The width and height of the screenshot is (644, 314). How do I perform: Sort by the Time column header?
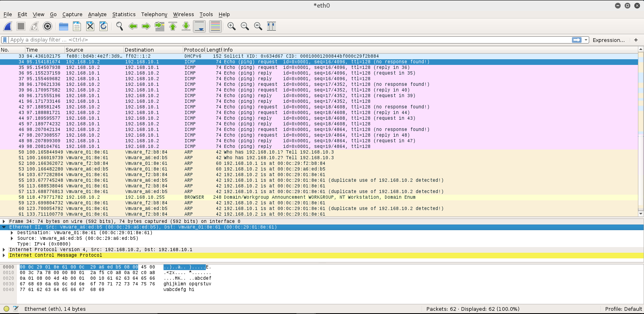click(44, 50)
